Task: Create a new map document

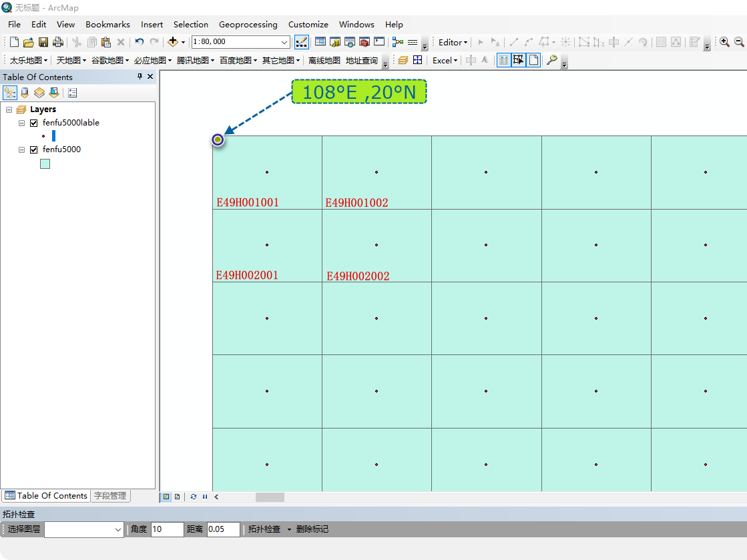Action: (14, 42)
